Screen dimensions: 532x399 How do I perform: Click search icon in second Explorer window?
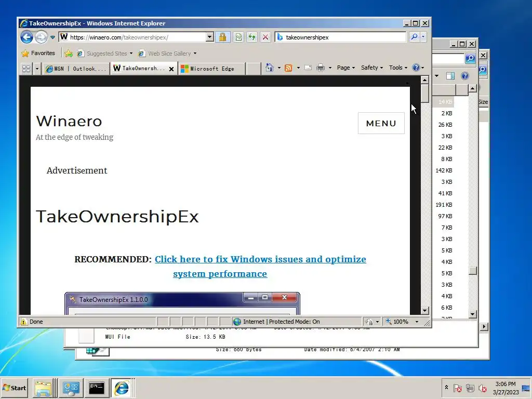coord(470,58)
